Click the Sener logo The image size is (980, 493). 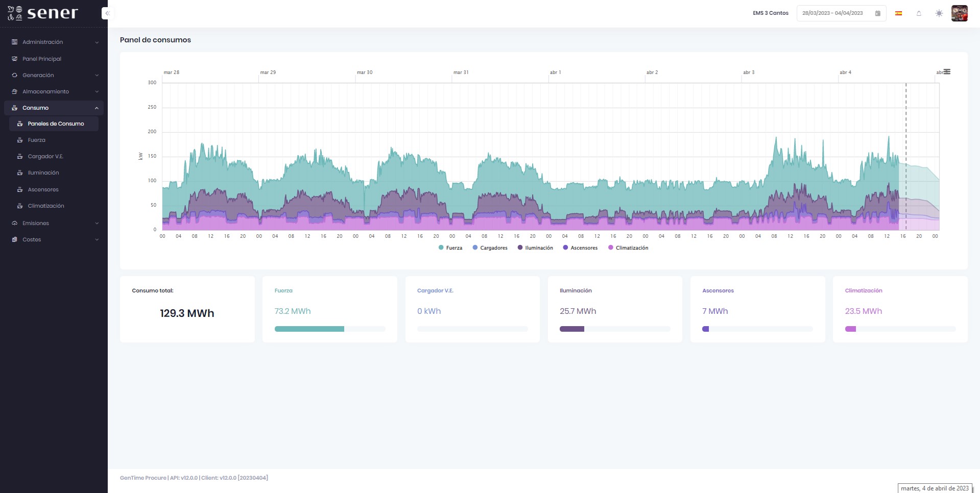(43, 13)
